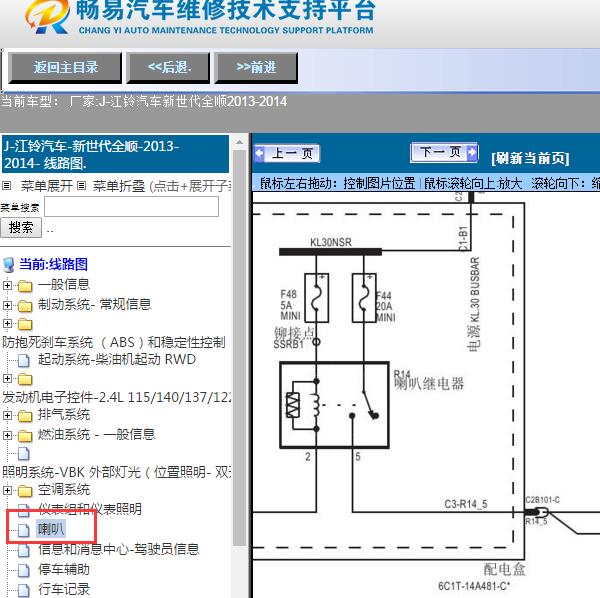Expand the 防抱死刹车系统 folder plus sign
This screenshot has height=598, width=600.
(x=7, y=324)
